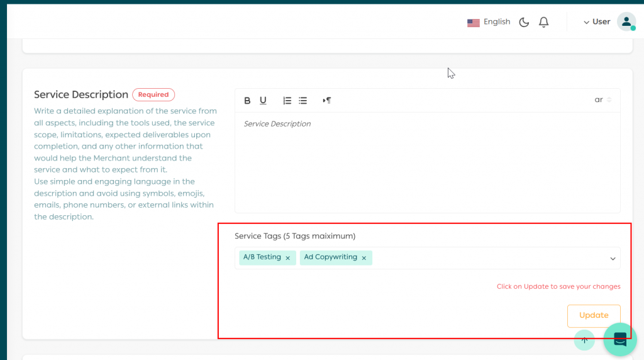Open the live chat widget
The height and width of the screenshot is (360, 644).
620,339
